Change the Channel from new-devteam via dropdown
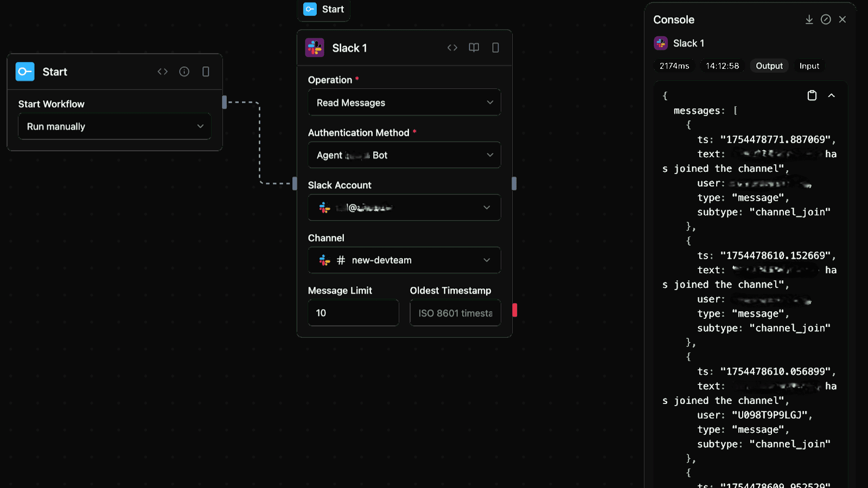Image resolution: width=868 pixels, height=488 pixels. click(404, 260)
